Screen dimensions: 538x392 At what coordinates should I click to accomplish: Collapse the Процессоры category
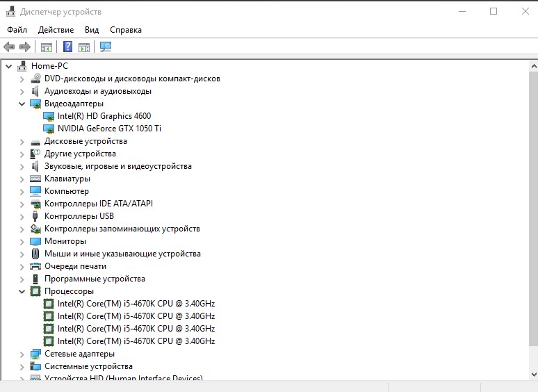pyautogui.click(x=22, y=291)
